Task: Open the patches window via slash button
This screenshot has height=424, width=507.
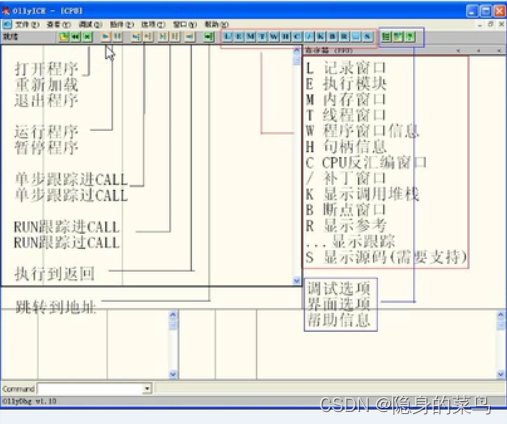Action: [309, 37]
